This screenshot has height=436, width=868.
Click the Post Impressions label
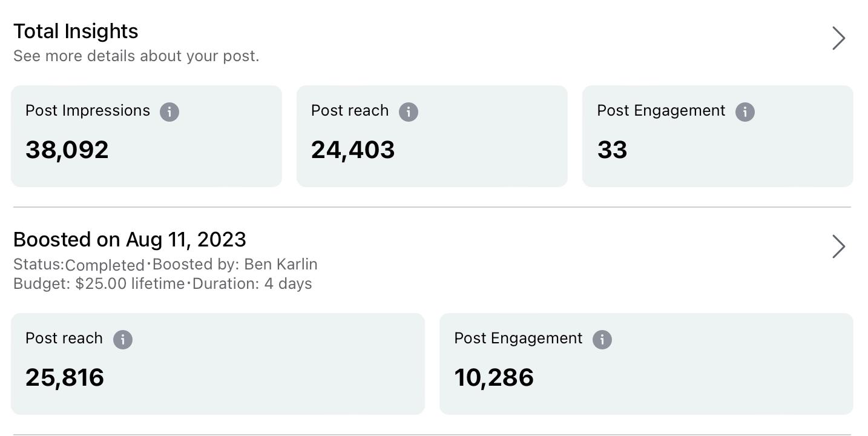(x=88, y=111)
